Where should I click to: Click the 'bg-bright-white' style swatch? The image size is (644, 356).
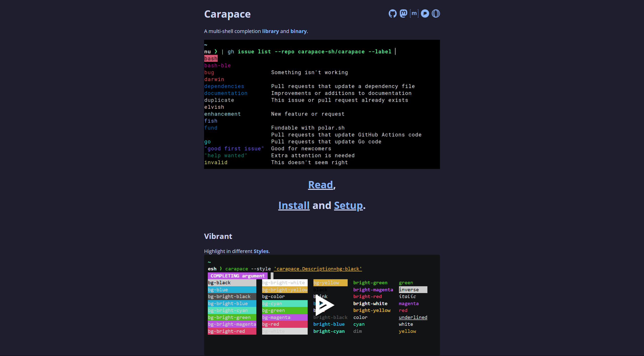pos(285,283)
